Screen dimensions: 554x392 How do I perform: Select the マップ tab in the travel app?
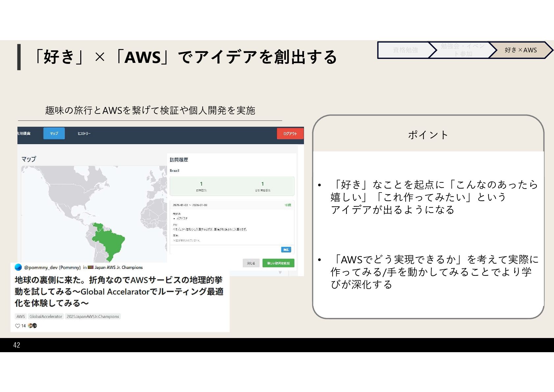54,133
